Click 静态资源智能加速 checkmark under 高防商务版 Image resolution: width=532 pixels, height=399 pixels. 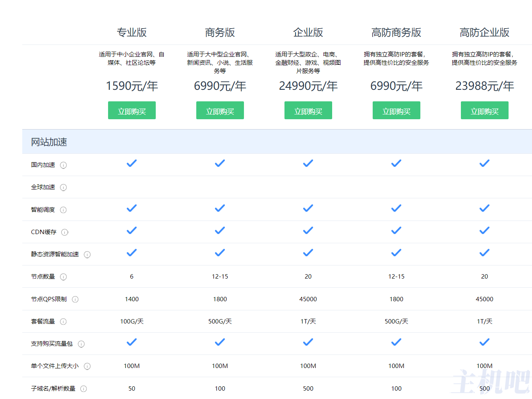tap(396, 253)
